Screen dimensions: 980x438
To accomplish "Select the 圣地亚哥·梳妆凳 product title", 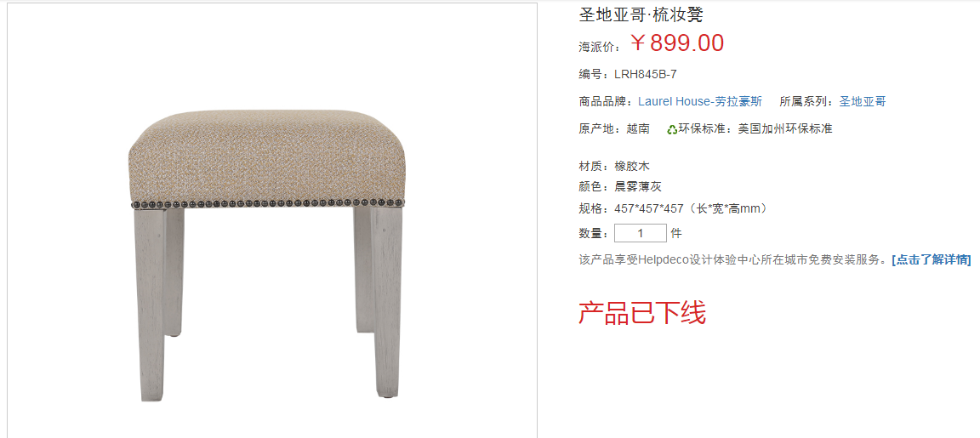I will pyautogui.click(x=641, y=14).
